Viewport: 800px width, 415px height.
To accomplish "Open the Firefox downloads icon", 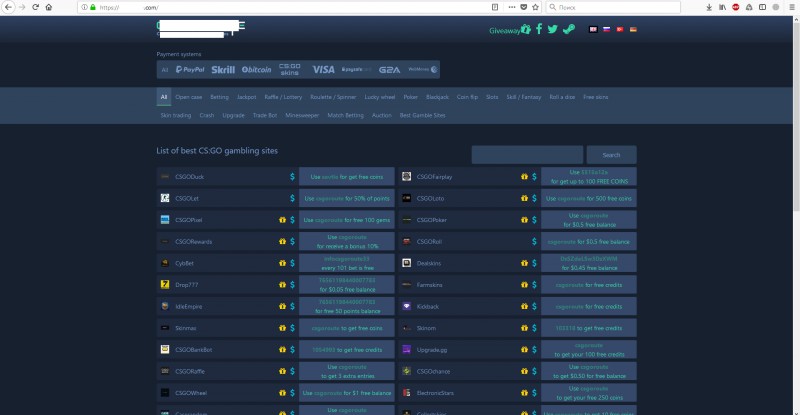I will click(709, 7).
